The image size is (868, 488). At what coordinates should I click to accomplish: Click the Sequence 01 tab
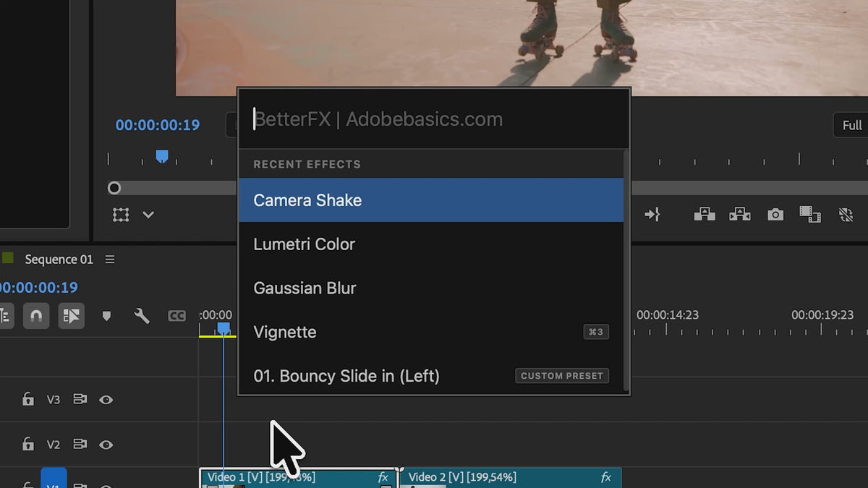59,260
